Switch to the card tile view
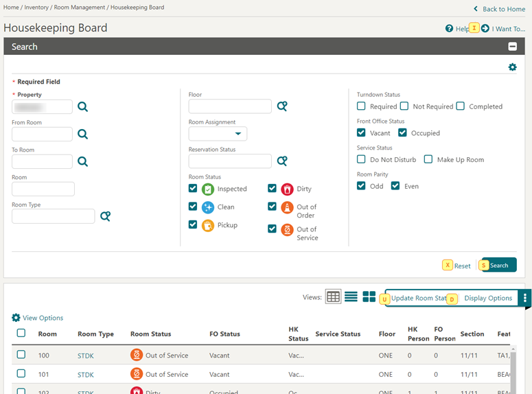Viewport: 532px width, 394px height. pos(369,297)
